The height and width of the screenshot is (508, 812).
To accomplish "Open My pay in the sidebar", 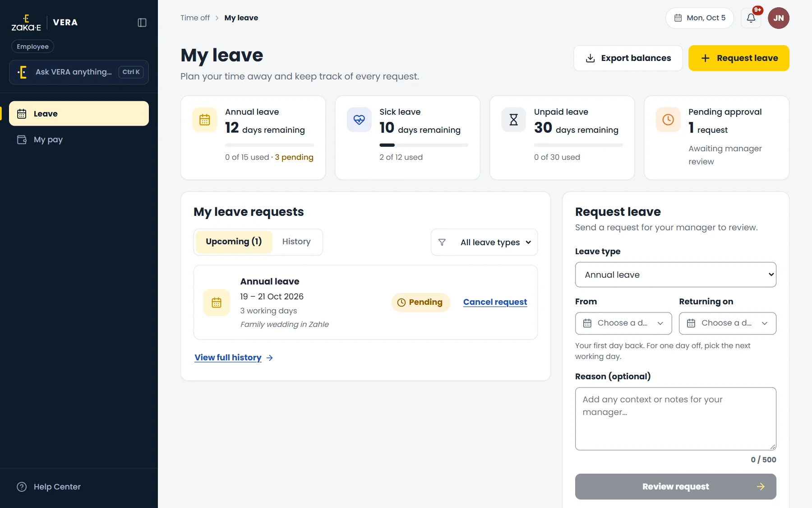I will [79, 140].
